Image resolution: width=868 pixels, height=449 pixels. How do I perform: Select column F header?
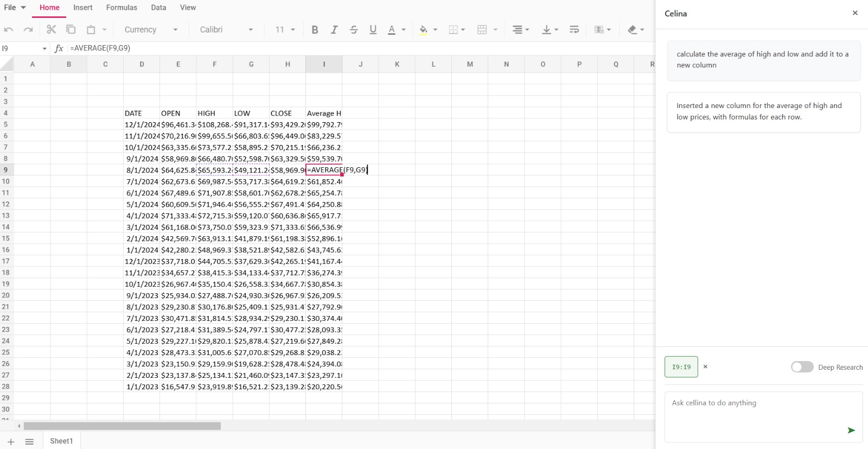pyautogui.click(x=214, y=64)
